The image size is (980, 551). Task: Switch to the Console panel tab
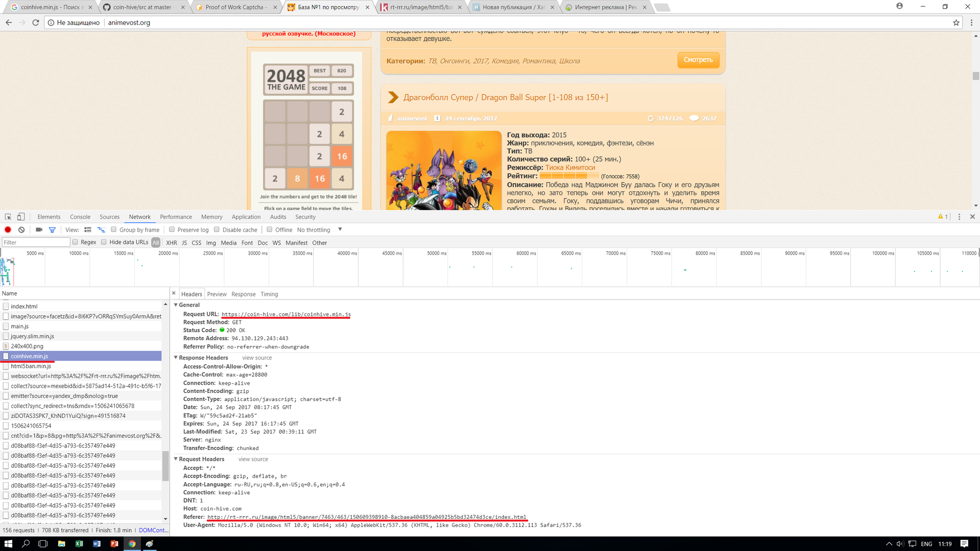(x=80, y=217)
